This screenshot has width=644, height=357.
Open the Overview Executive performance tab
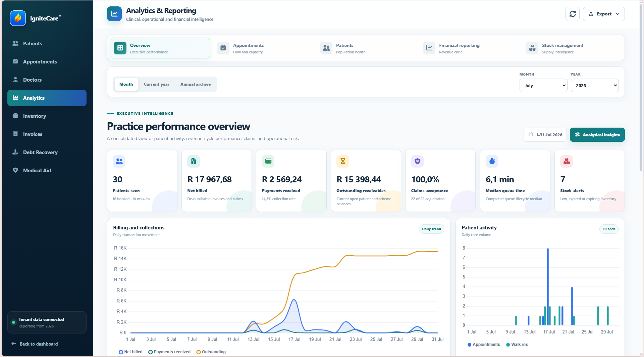160,48
